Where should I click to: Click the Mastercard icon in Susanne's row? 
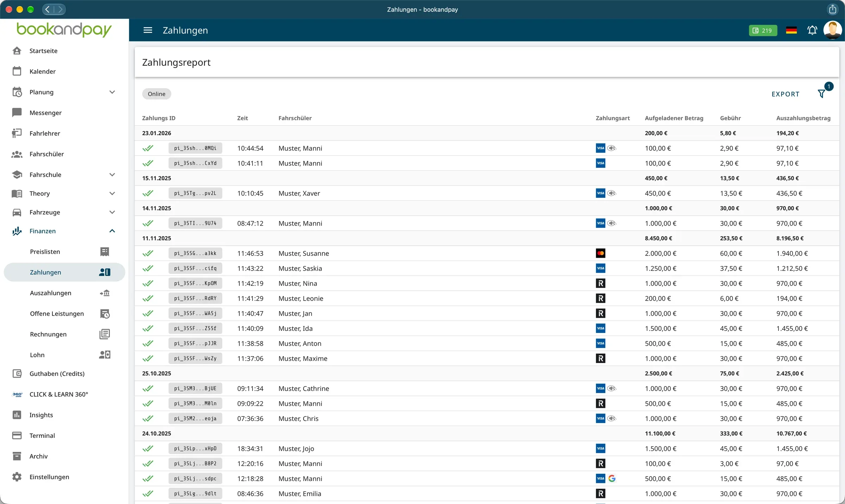coord(600,253)
